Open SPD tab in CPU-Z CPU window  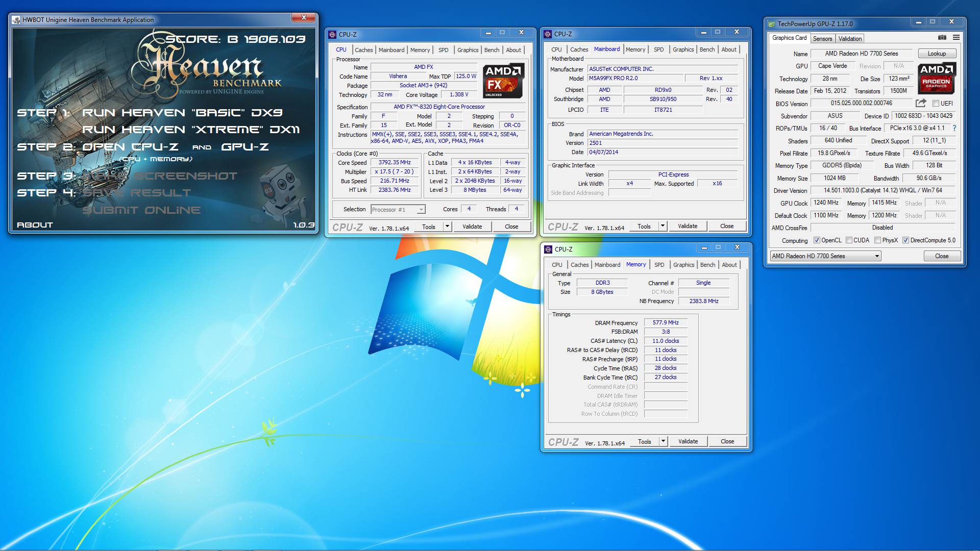pyautogui.click(x=443, y=50)
